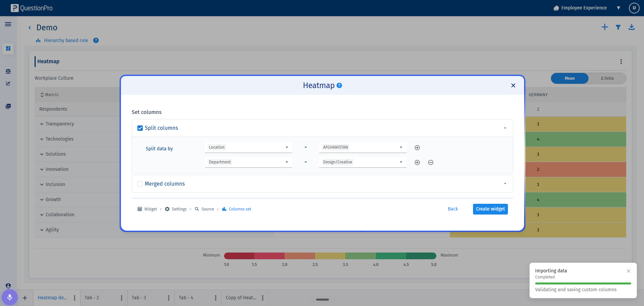Open the user account icon in sidebar
This screenshot has width=644, height=306.
point(8,286)
